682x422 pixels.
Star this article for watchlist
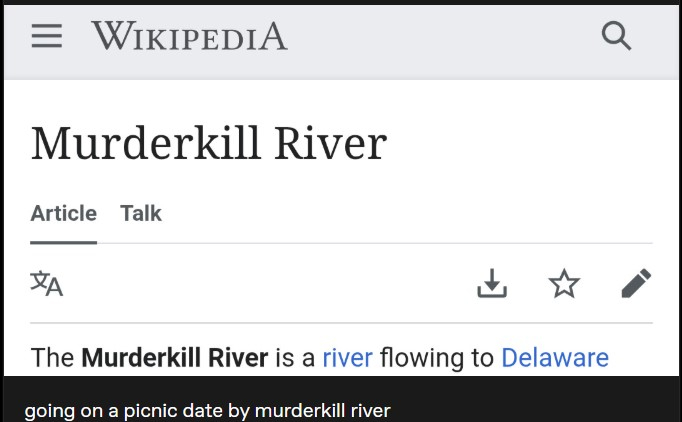pos(564,284)
